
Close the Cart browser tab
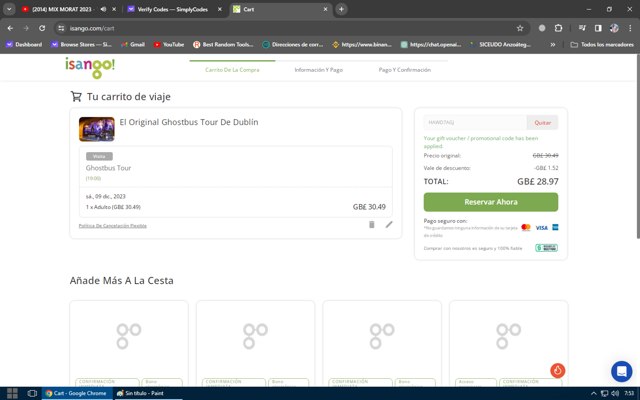click(325, 9)
